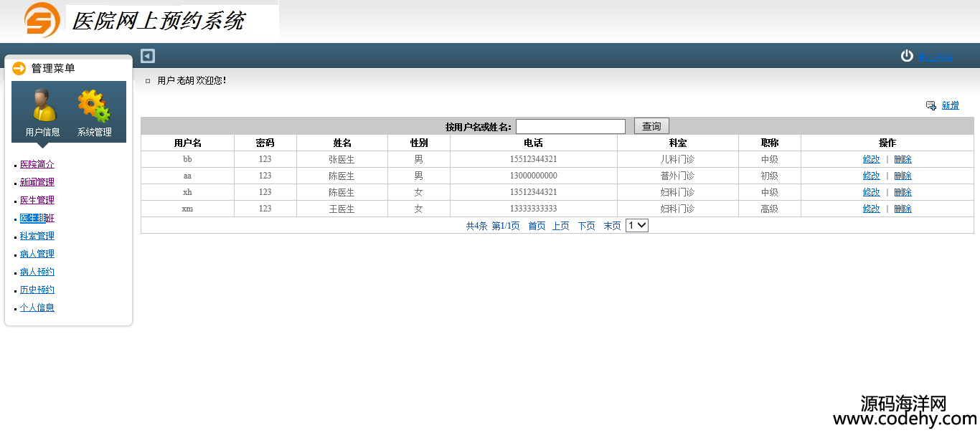Go to 病人预约 in the sidebar menu

coord(37,272)
